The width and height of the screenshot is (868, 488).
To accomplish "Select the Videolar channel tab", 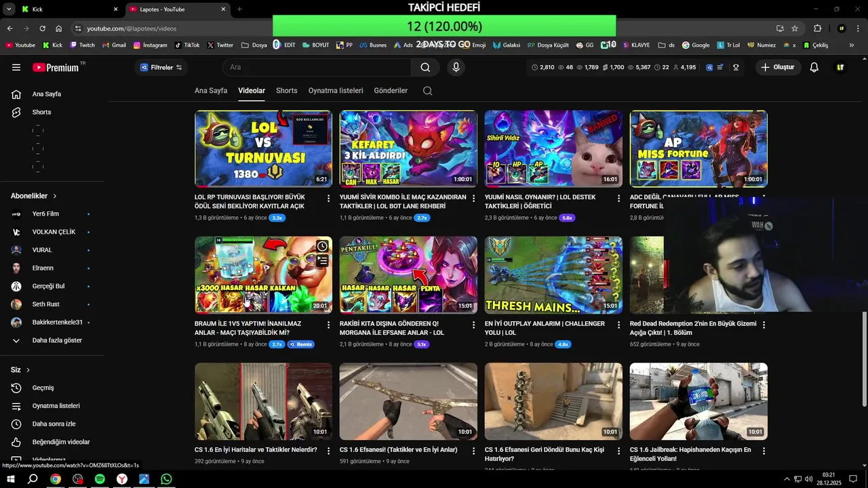I will (252, 91).
